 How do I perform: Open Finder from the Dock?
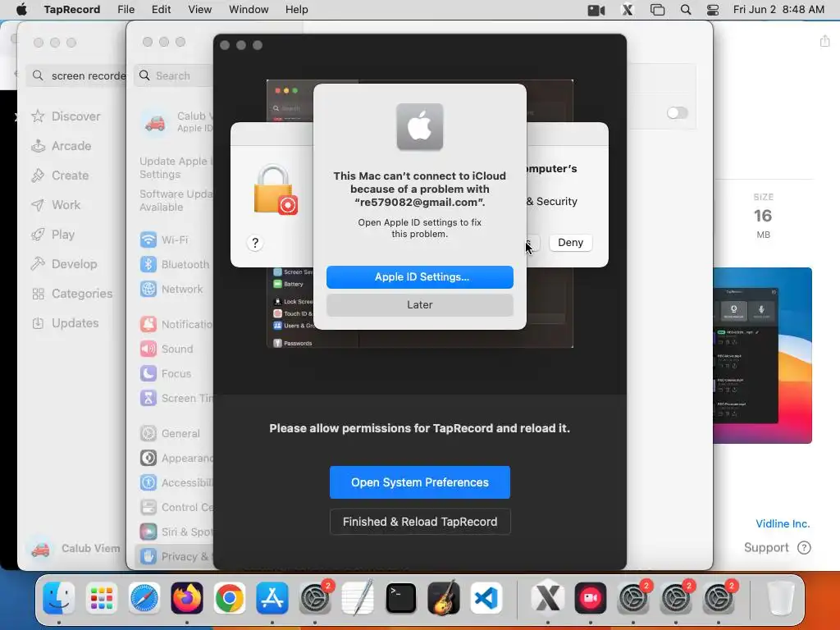click(x=58, y=598)
